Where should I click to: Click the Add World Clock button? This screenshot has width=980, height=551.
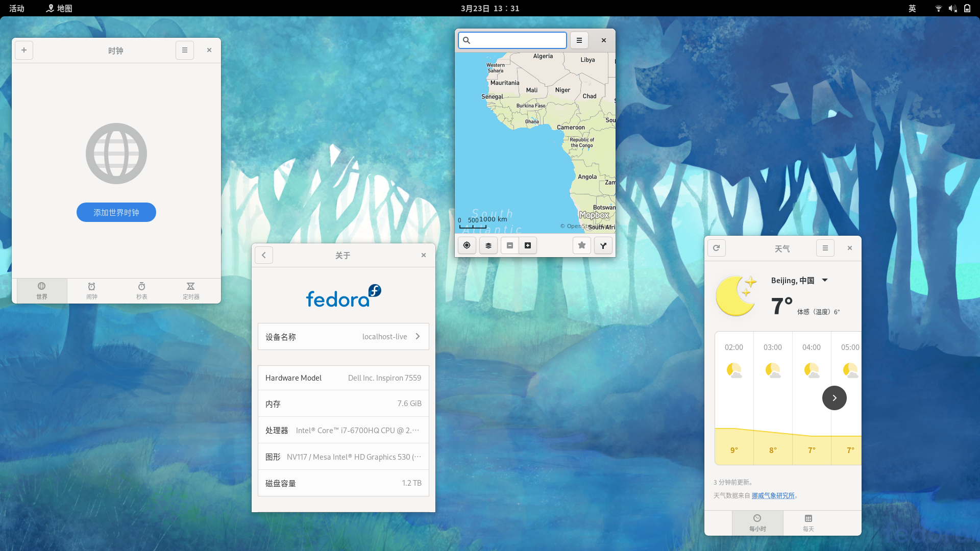click(116, 212)
